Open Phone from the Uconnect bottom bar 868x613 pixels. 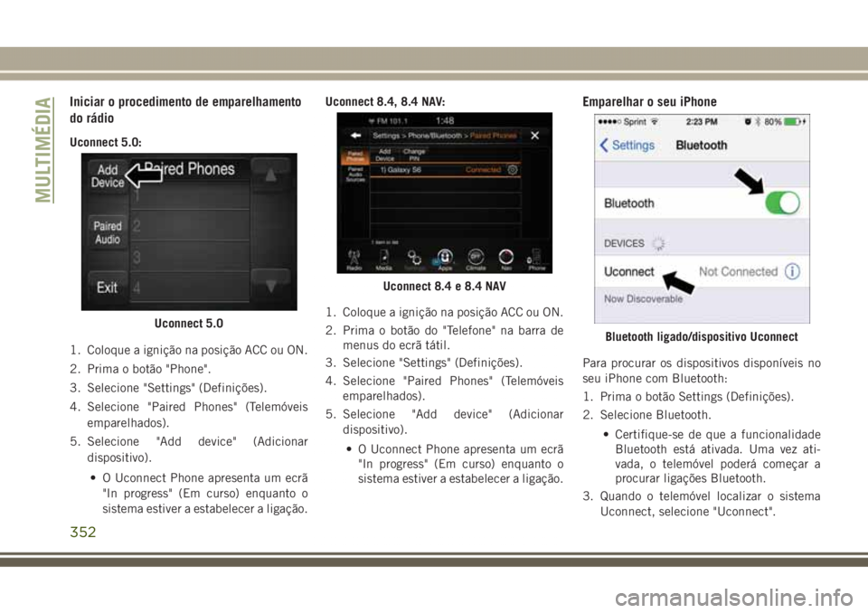coord(536,259)
